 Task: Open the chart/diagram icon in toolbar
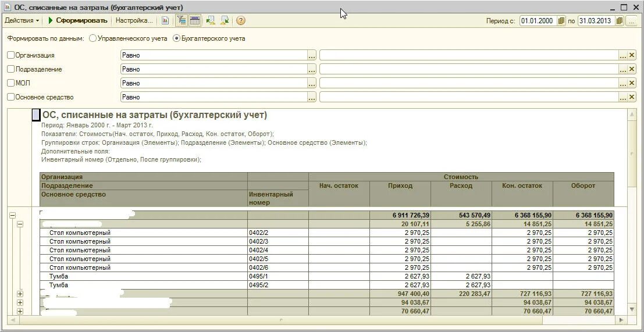[x=165, y=20]
